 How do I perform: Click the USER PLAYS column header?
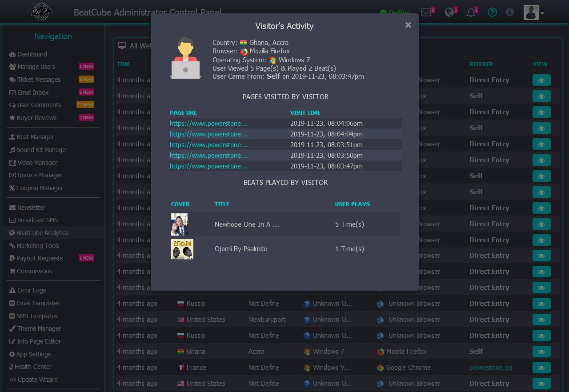pyautogui.click(x=353, y=204)
